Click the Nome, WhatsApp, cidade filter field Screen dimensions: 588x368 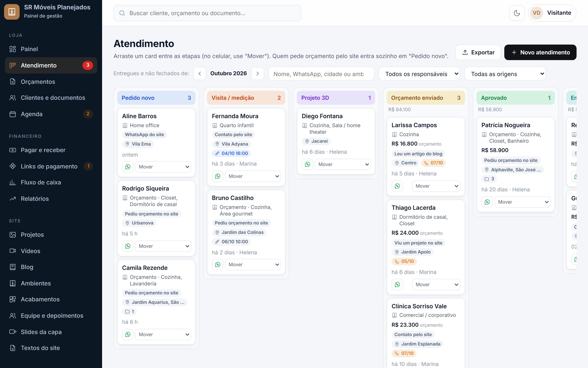point(321,74)
